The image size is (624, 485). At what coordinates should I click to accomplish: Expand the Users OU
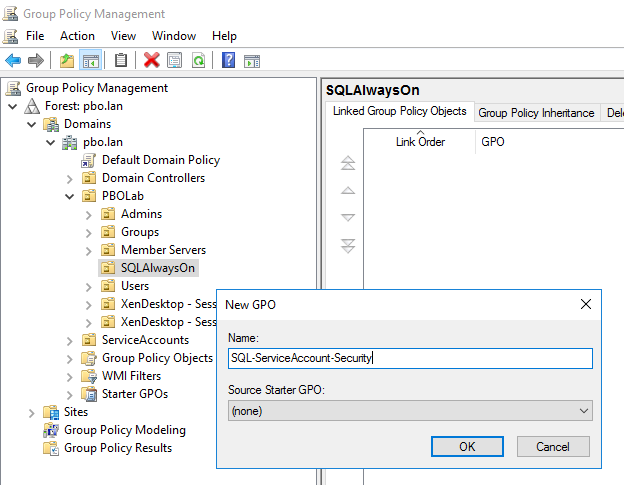point(89,287)
